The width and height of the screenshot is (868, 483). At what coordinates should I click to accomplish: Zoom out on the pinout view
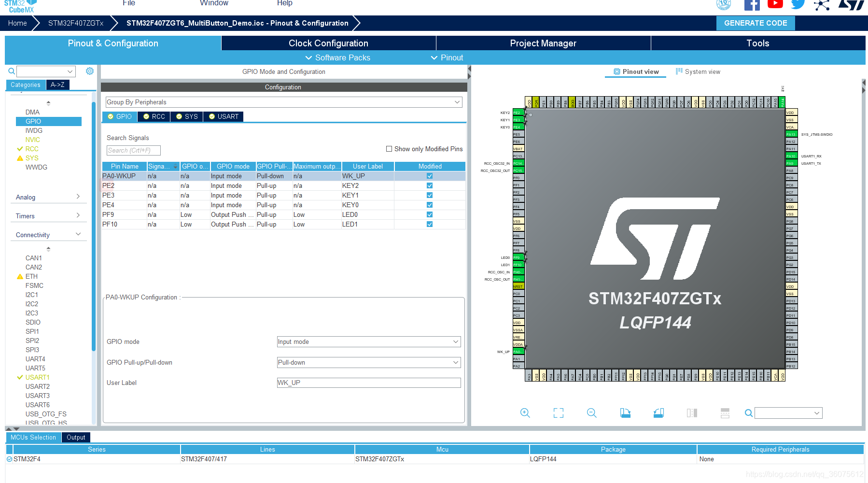click(591, 413)
